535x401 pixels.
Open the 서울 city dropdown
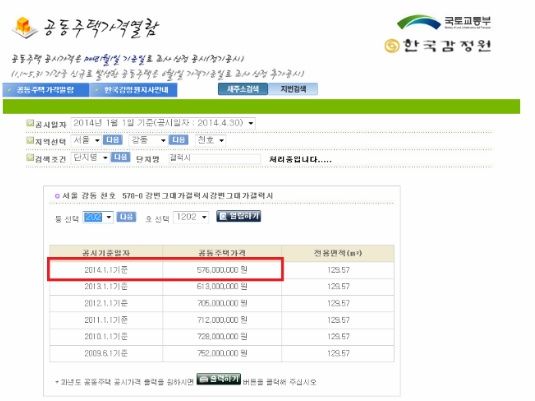[x=86, y=140]
